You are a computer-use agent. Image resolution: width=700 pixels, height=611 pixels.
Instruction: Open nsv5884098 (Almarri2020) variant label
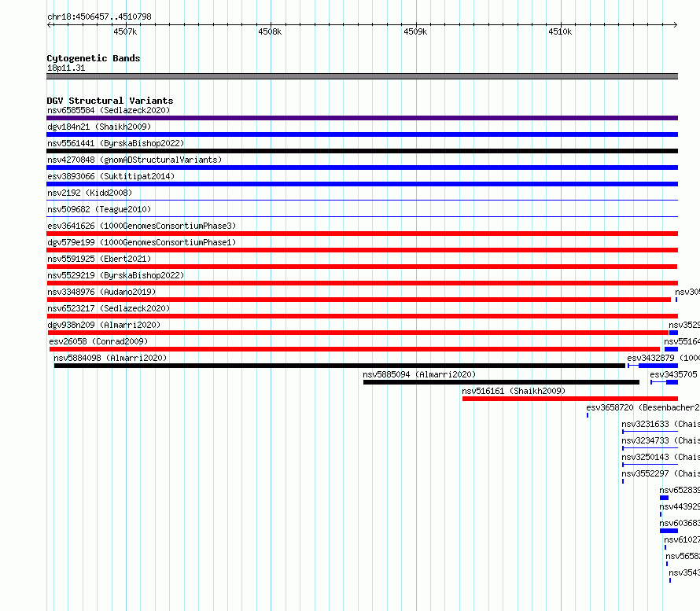(x=110, y=358)
